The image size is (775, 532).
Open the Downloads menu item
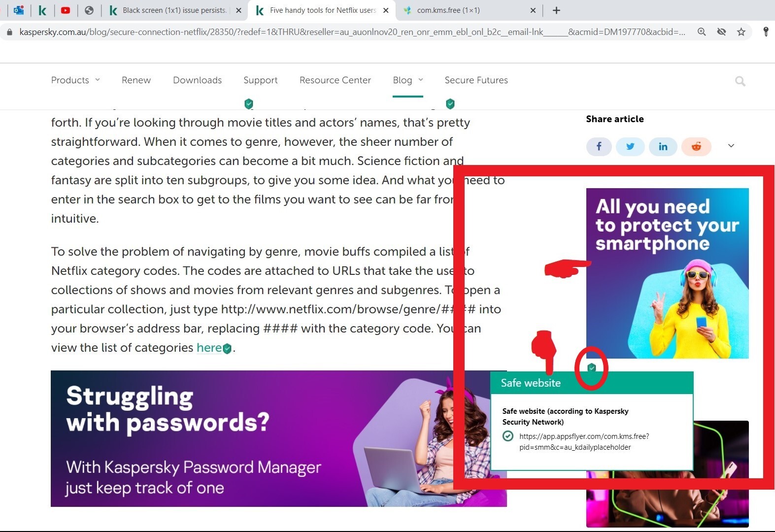(197, 80)
